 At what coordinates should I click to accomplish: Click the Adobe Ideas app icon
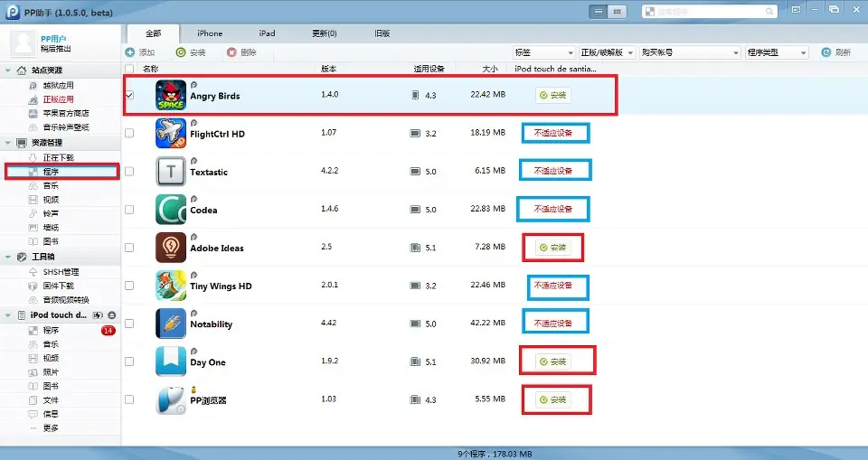[x=171, y=248]
